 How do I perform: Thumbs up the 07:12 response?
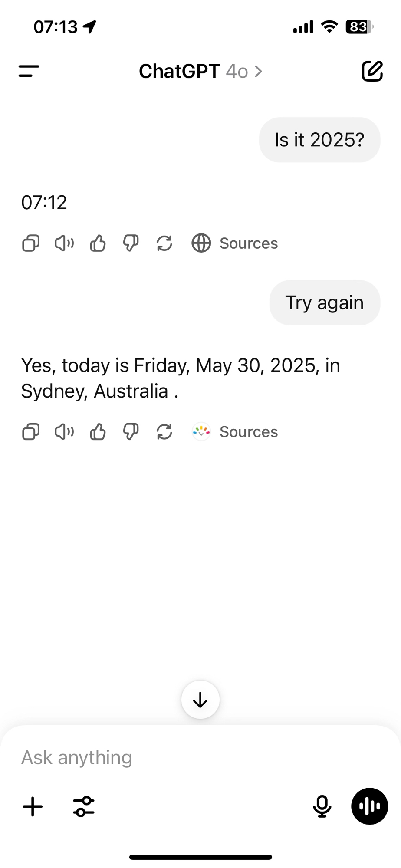tap(98, 243)
